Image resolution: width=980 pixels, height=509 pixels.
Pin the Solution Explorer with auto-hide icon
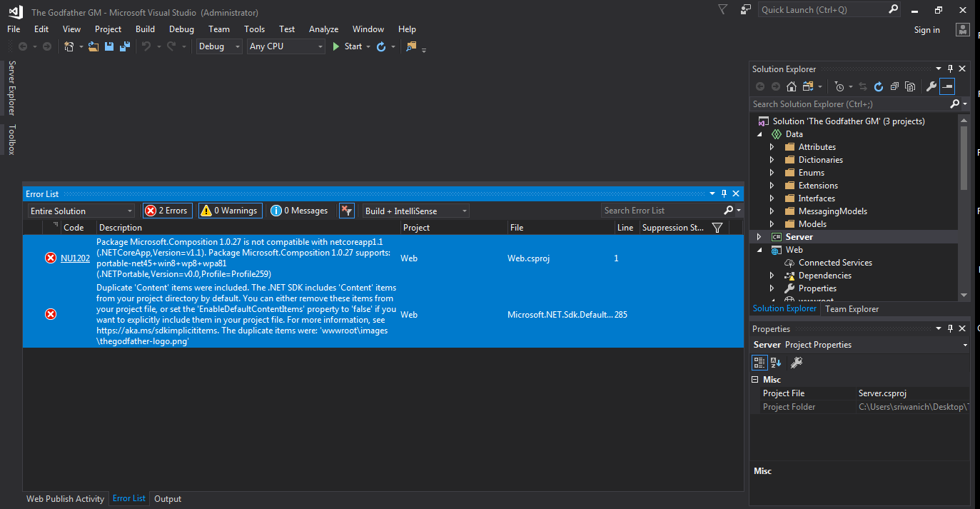click(950, 69)
